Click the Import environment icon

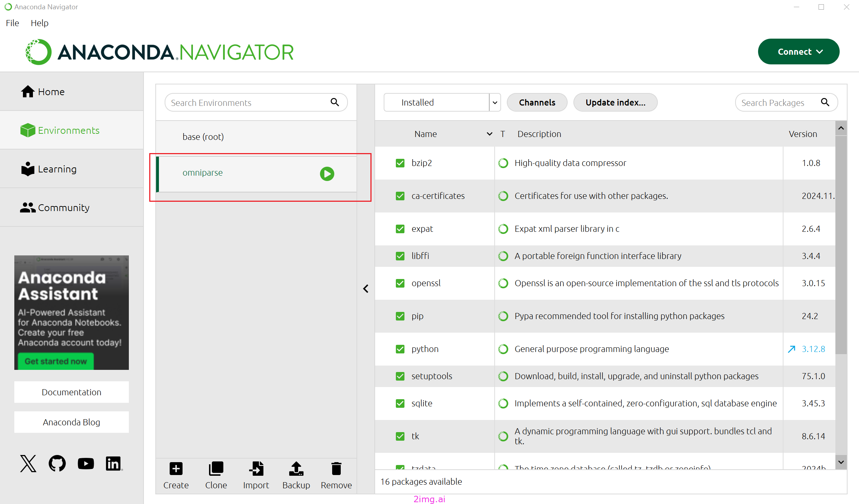256,468
